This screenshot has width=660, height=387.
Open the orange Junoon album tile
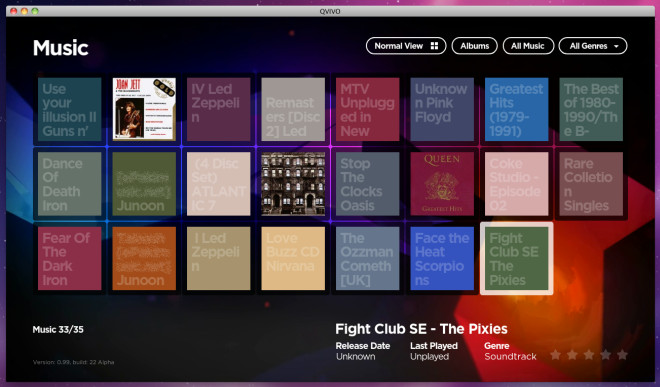(x=144, y=259)
